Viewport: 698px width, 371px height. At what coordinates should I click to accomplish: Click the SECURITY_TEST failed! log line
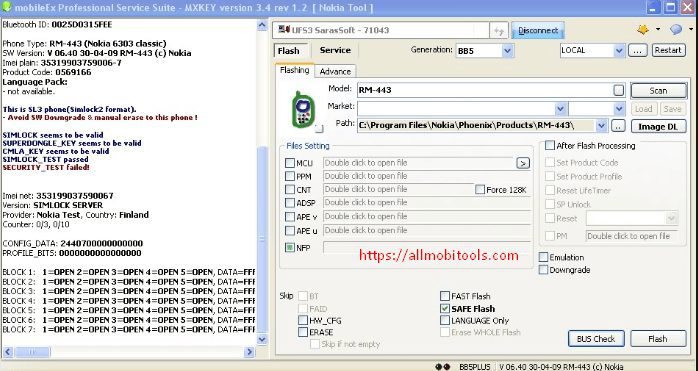click(46, 168)
